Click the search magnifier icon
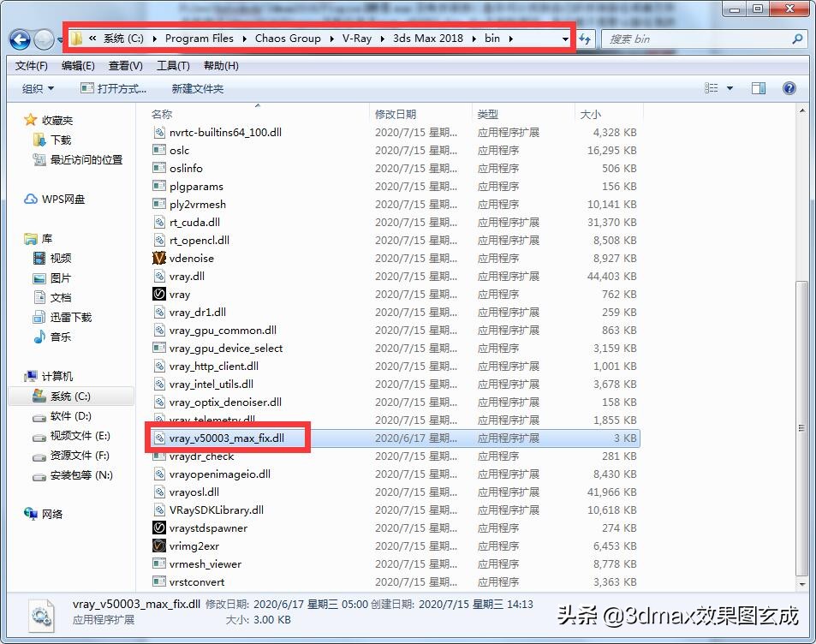This screenshot has width=816, height=644. tap(797, 39)
